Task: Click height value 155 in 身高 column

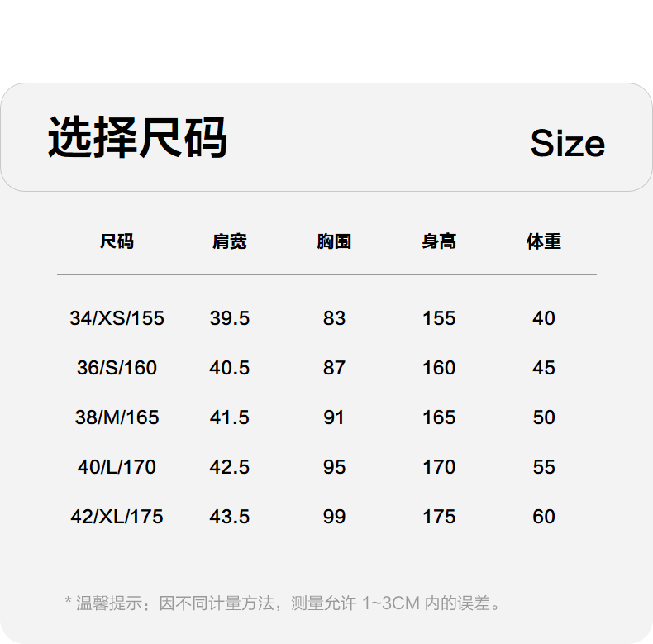Action: coord(439,318)
